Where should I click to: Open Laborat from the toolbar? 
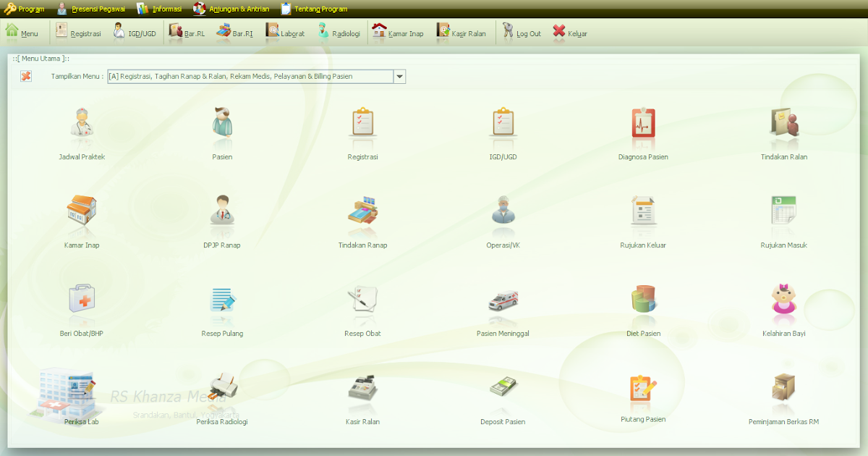coord(285,32)
